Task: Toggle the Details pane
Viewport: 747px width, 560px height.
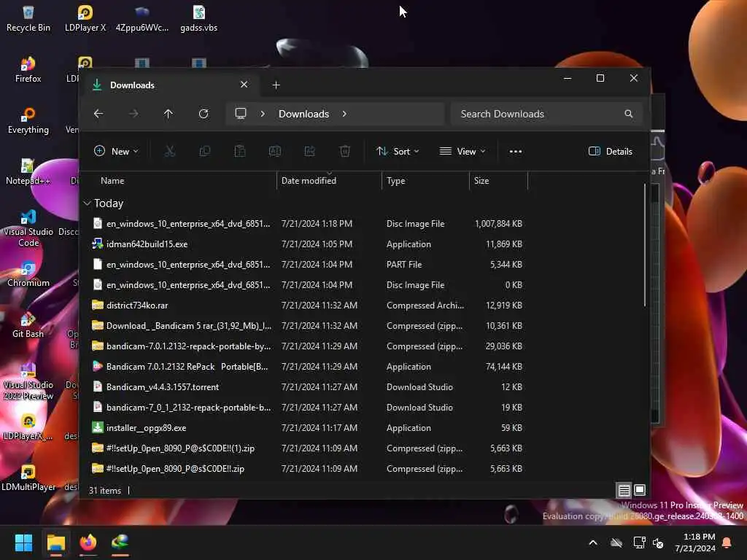Action: click(x=611, y=152)
